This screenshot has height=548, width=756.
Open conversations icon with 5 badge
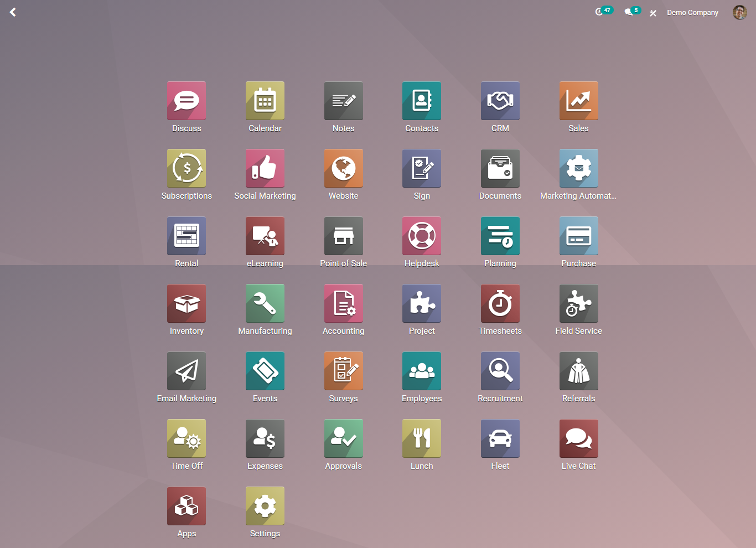[x=633, y=11]
